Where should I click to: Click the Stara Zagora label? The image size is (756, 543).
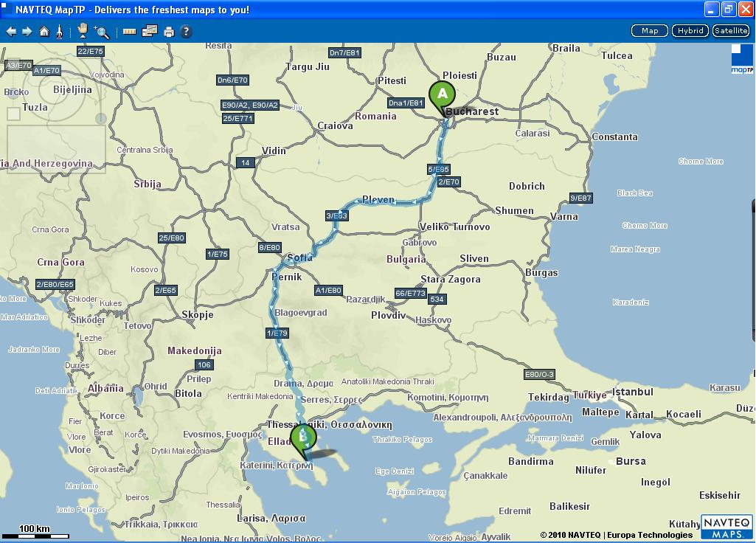(451, 279)
